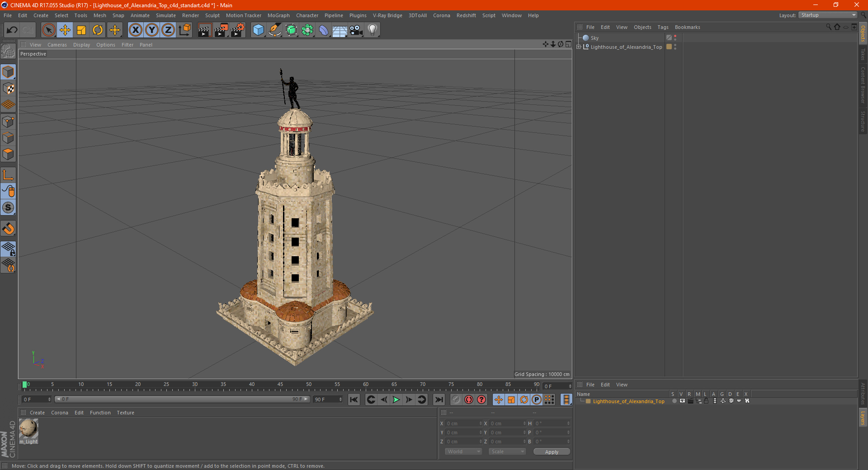
Task: Open Object Manager Tags menu
Action: click(x=663, y=27)
